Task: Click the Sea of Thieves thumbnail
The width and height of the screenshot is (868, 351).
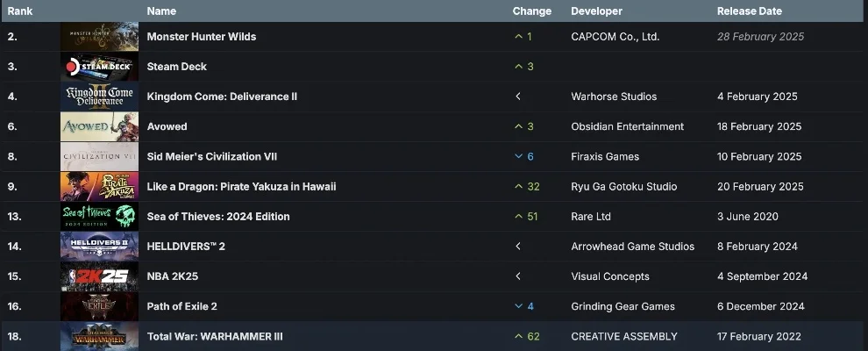Action: pos(99,216)
